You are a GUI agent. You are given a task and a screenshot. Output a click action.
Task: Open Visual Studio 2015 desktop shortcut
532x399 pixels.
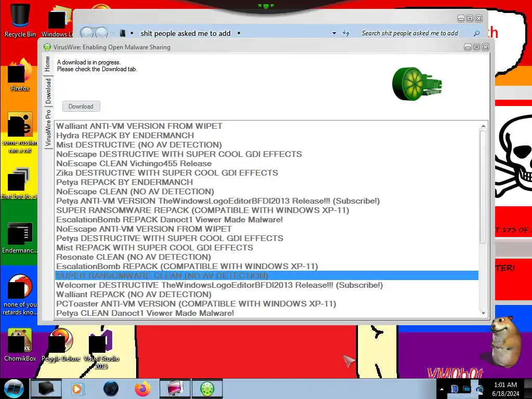click(x=101, y=349)
